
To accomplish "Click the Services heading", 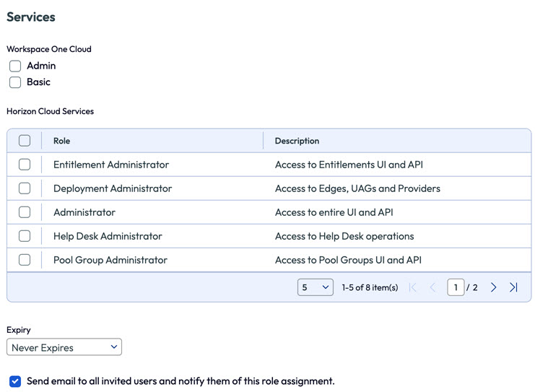I will 31,17.
